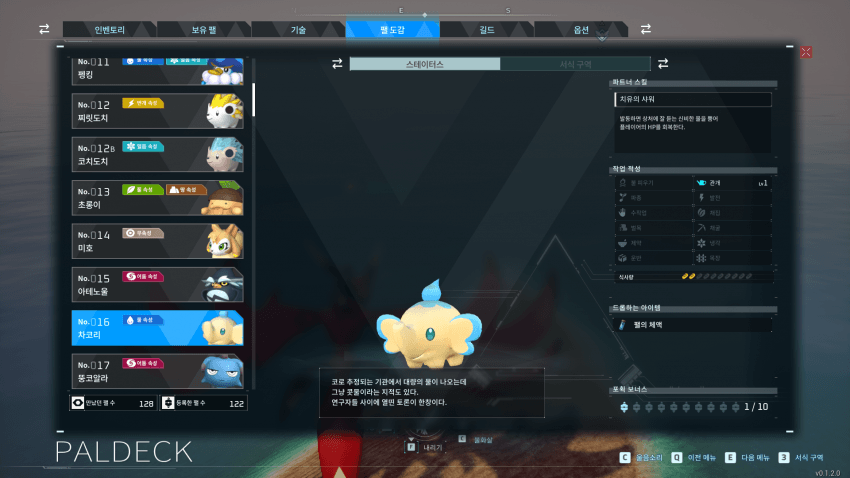Click the transporting (운반) box icon
This screenshot has width=850, height=478.
623,259
